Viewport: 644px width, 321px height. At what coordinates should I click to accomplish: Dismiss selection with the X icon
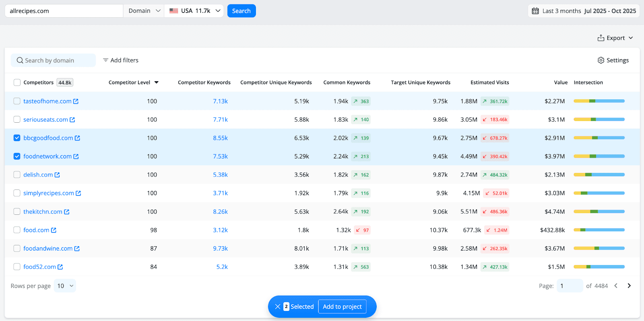click(x=278, y=307)
